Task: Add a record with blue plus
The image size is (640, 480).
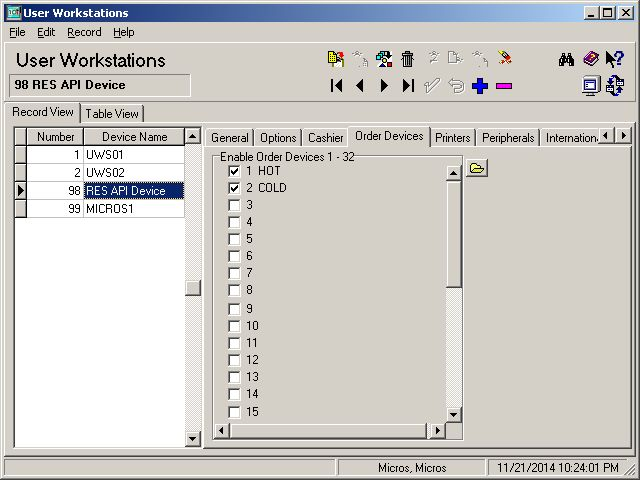Action: (x=480, y=86)
